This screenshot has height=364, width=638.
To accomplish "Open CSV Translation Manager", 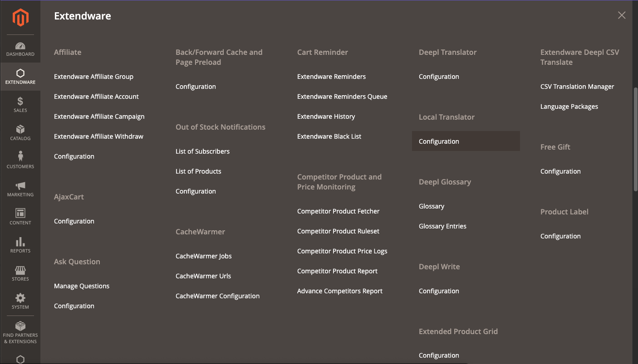I will [577, 87].
